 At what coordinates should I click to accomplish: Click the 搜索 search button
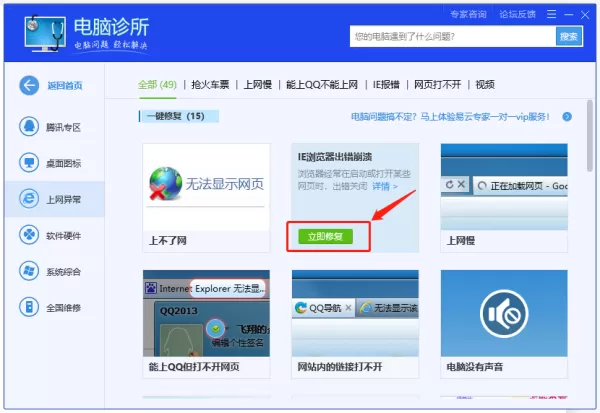[569, 36]
